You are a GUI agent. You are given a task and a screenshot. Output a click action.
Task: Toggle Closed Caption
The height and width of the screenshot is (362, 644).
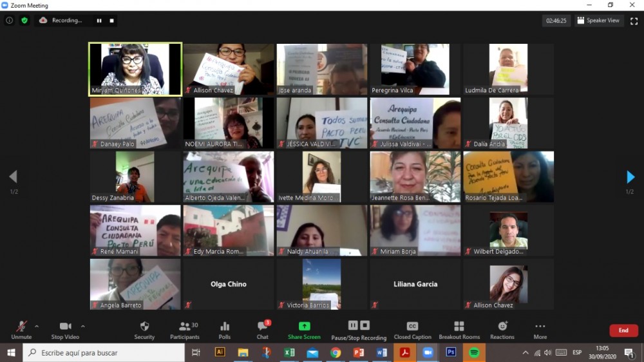(412, 327)
